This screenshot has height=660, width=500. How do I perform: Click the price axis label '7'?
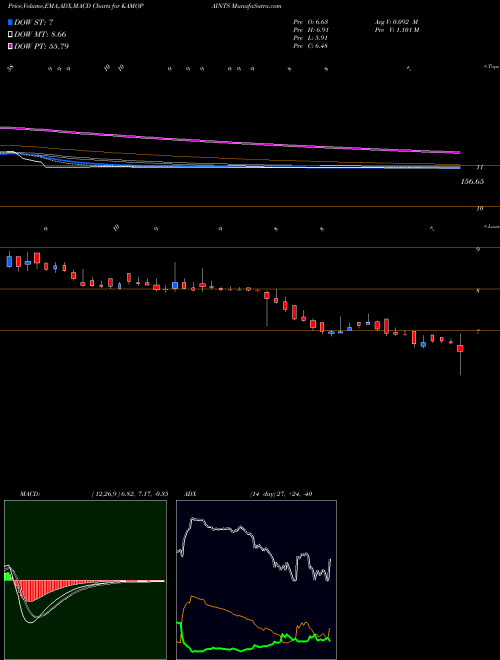478,332
